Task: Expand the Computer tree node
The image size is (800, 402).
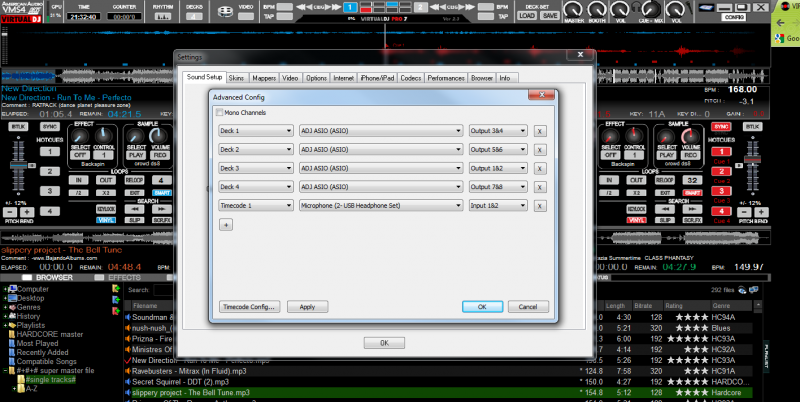Action: coord(6,289)
